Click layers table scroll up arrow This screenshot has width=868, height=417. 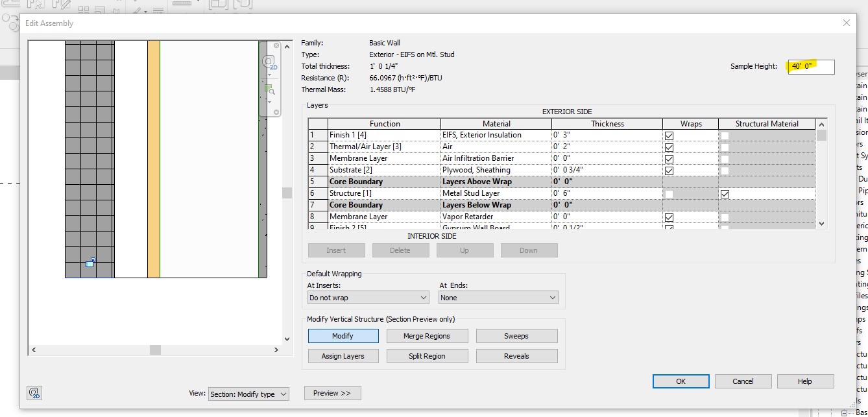click(x=822, y=125)
